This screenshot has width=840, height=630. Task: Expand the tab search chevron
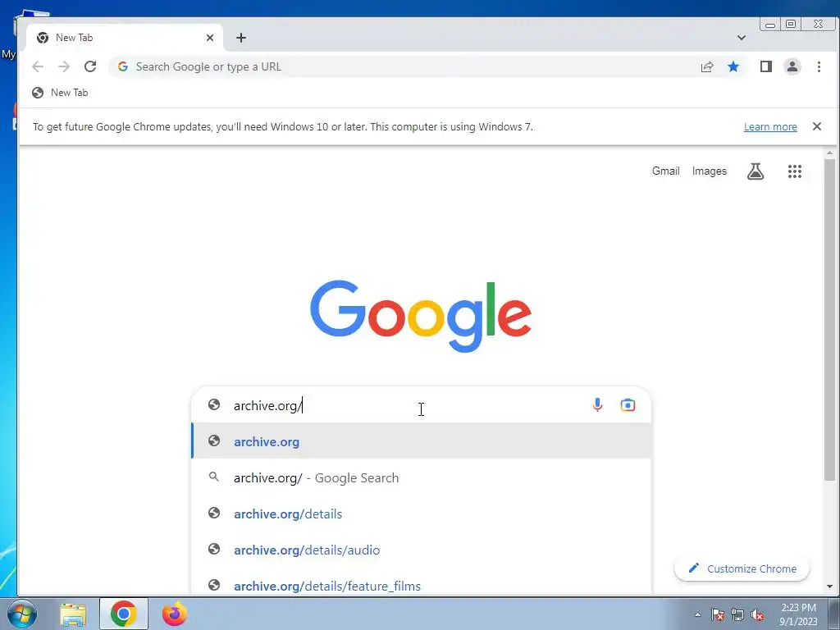742,38
